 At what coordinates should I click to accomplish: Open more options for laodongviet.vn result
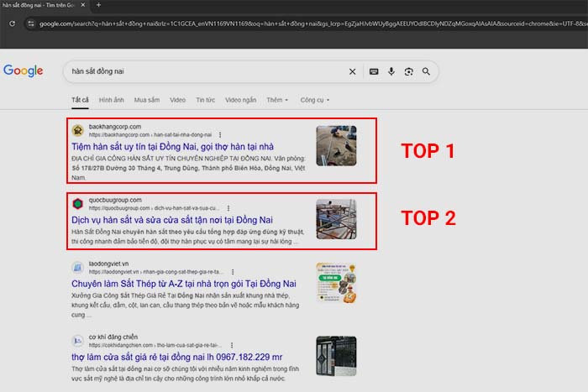[233, 272]
